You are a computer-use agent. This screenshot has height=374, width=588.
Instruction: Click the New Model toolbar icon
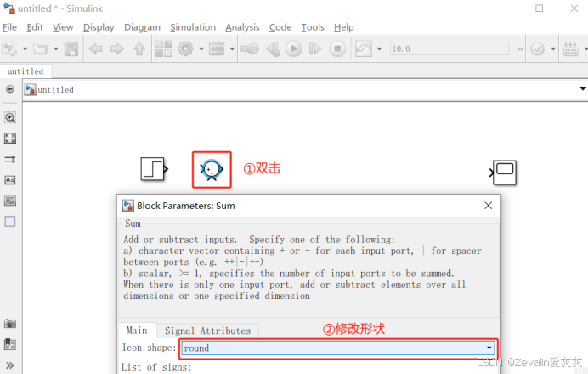pos(9,48)
